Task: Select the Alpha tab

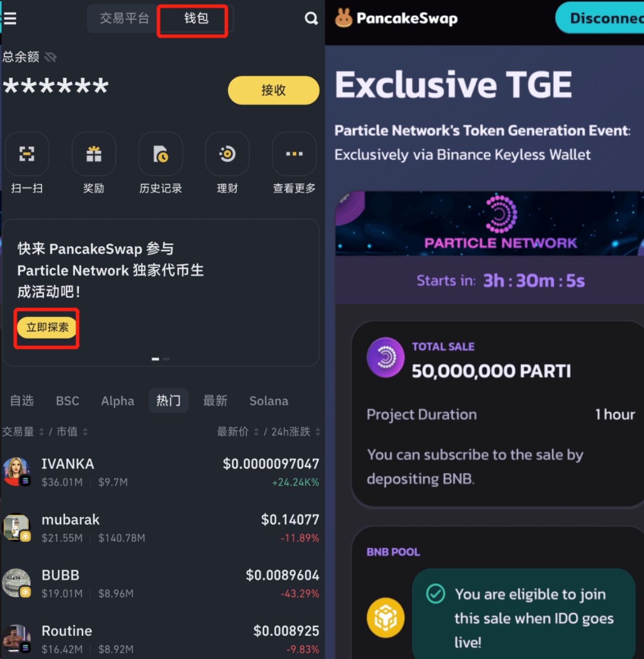Action: (118, 401)
